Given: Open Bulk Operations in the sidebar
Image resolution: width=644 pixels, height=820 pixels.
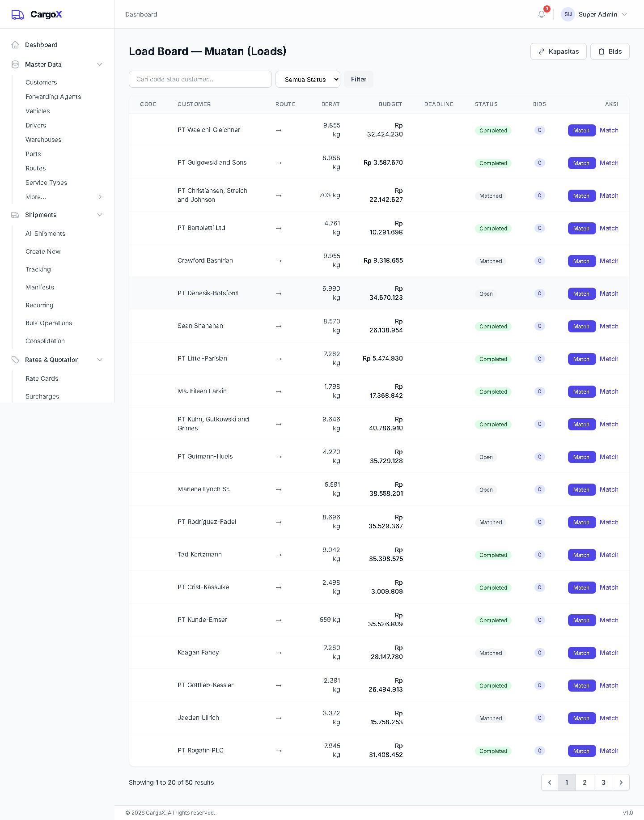Looking at the screenshot, I should pos(49,323).
